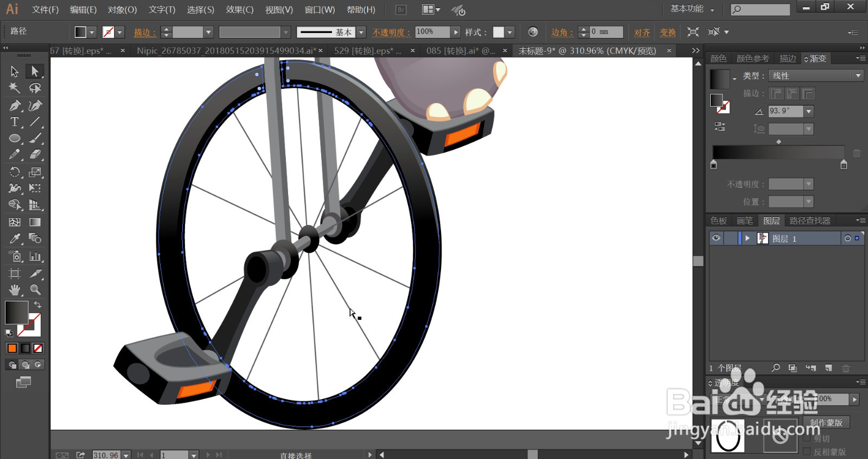
Task: Select the Symbol Sprayer tool
Action: 15,256
